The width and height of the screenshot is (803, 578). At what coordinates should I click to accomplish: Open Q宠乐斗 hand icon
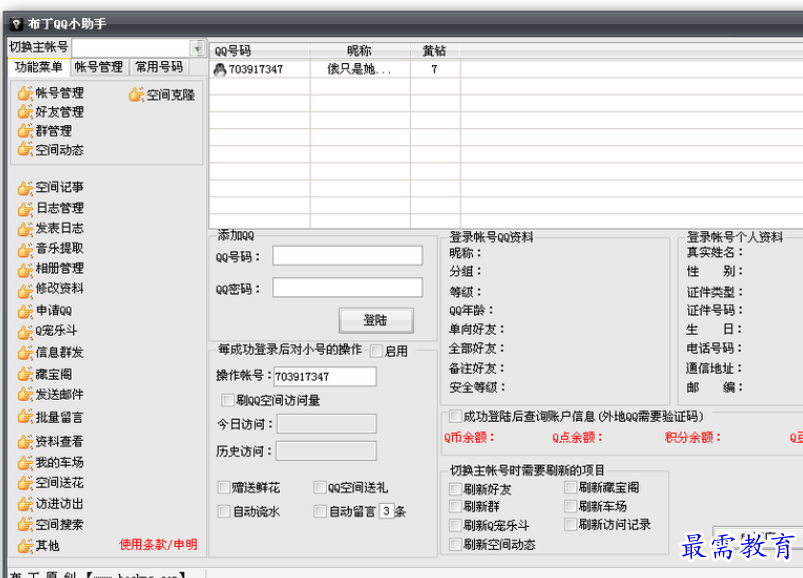pos(25,332)
